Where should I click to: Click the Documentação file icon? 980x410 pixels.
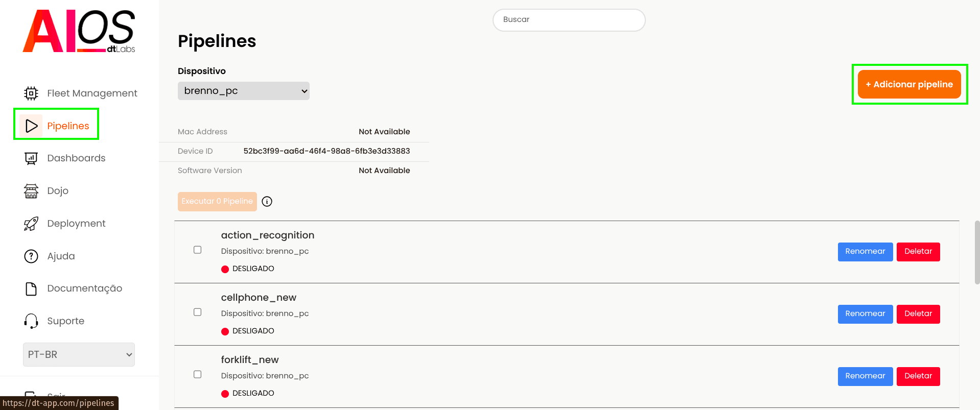point(31,289)
